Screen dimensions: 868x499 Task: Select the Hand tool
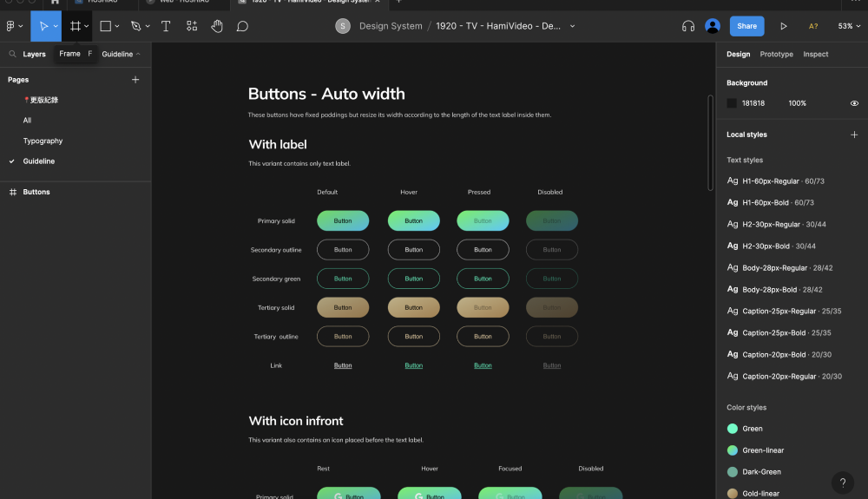[217, 26]
